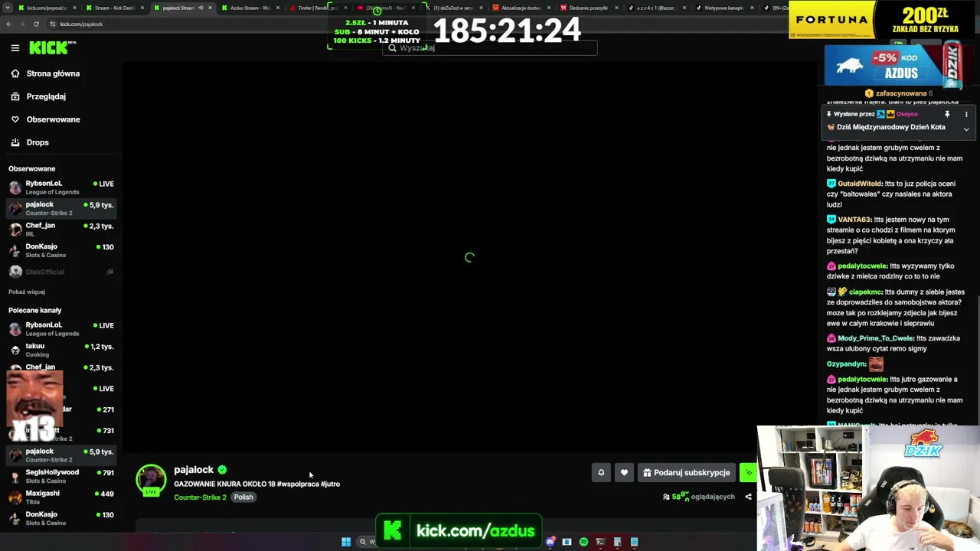This screenshot has height=551, width=980.
Task: Click the pin icon on pinned message
Action: pyautogui.click(x=947, y=114)
